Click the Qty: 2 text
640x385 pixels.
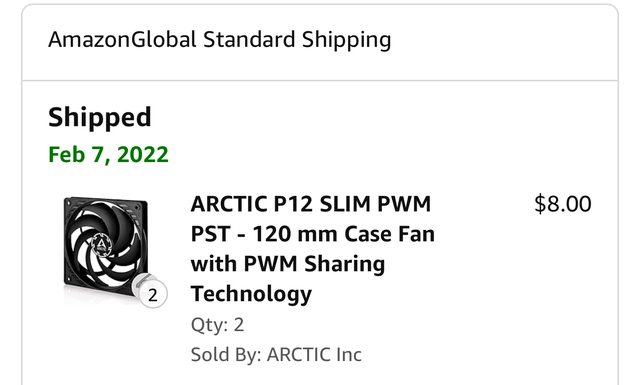(x=217, y=325)
